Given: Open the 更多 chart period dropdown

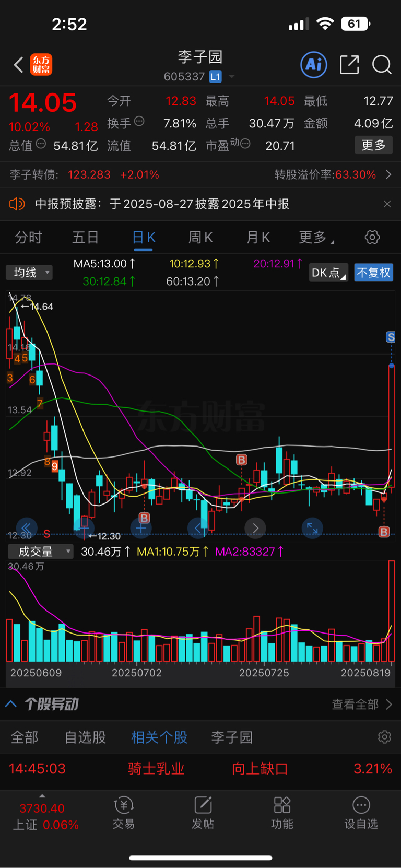Looking at the screenshot, I should click(316, 238).
